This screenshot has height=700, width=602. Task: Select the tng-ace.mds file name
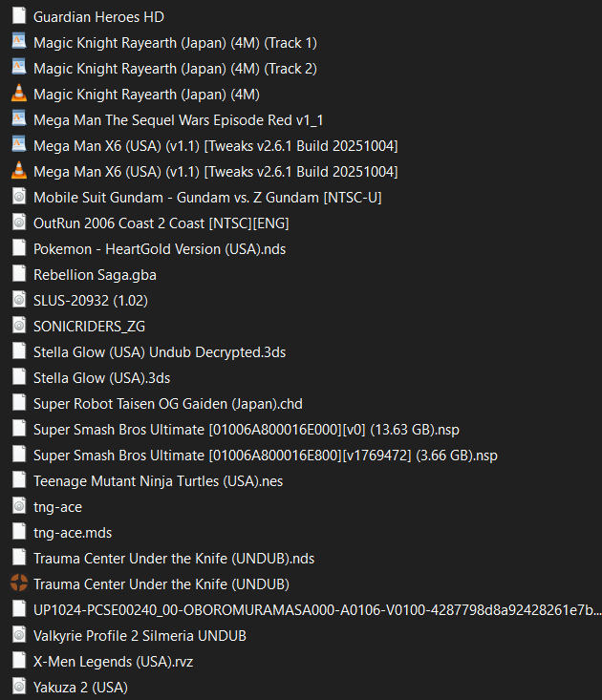(73, 533)
